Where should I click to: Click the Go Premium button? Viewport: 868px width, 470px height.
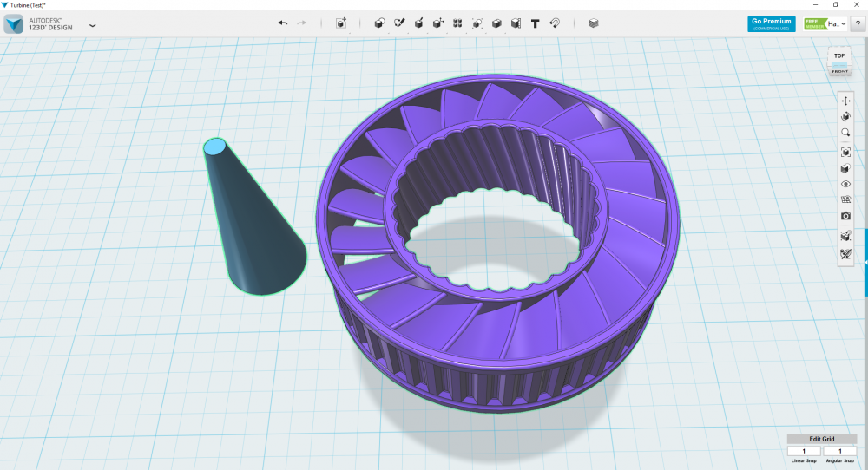(x=771, y=23)
